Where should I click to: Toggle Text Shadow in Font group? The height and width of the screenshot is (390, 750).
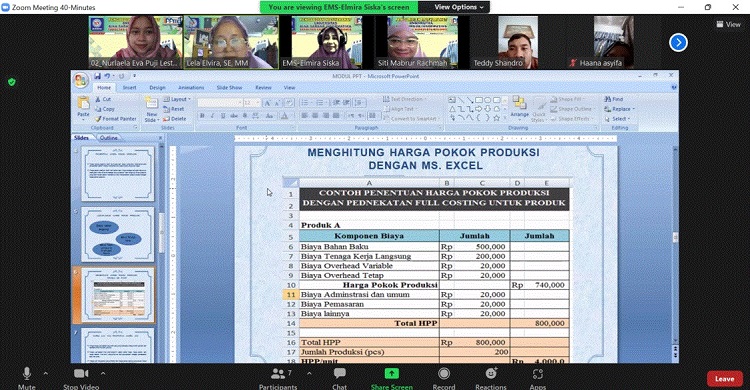tap(245, 116)
